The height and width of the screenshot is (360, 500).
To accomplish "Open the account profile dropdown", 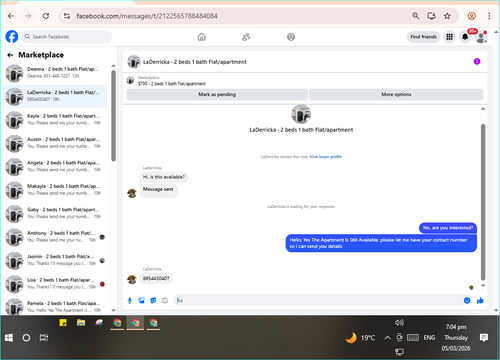I will 481,37.
